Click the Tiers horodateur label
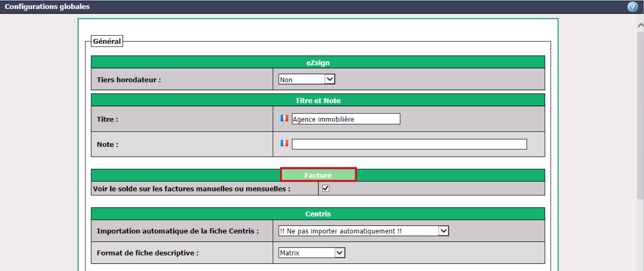The width and height of the screenshot is (644, 271). [129, 80]
